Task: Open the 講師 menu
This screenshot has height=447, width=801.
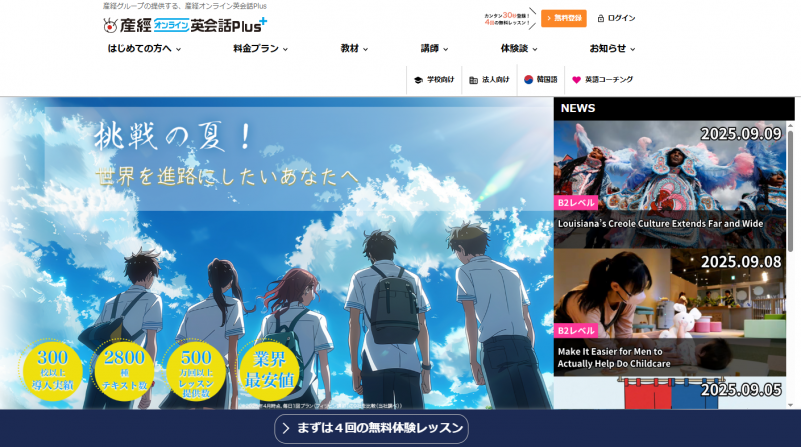Action: (x=434, y=48)
